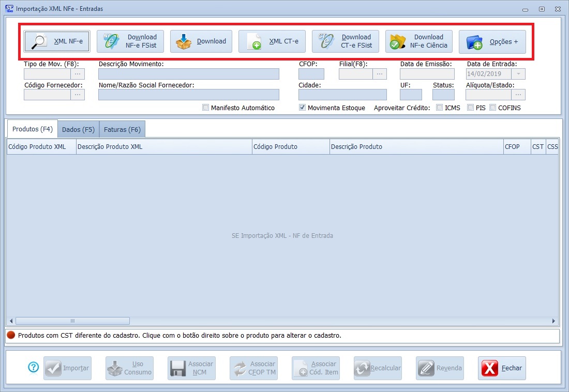Screen dimensions: 569x392
Task: Click the Nome/Razão Social Fornecedor field
Action: click(188, 94)
